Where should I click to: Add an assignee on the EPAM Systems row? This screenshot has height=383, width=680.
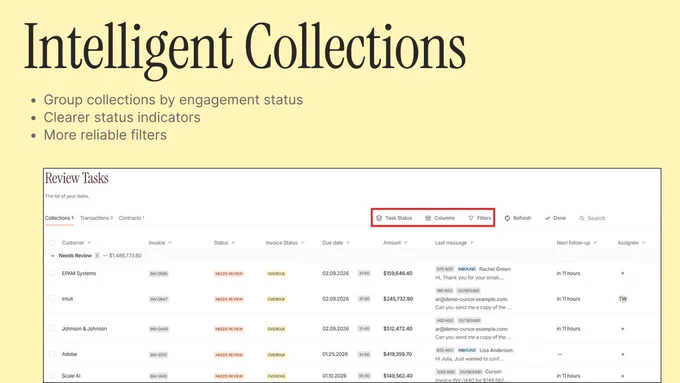[623, 273]
